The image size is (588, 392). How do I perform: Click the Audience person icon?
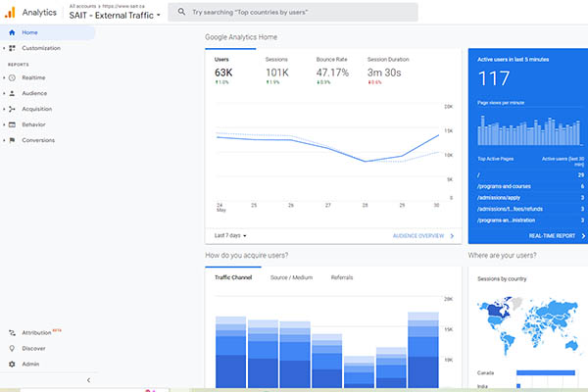click(12, 93)
